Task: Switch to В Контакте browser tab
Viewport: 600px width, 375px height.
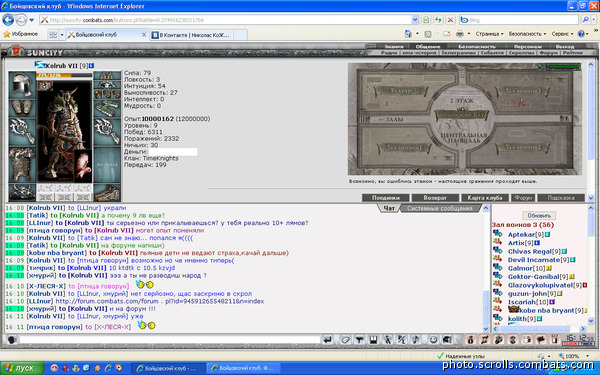Action: coord(191,35)
